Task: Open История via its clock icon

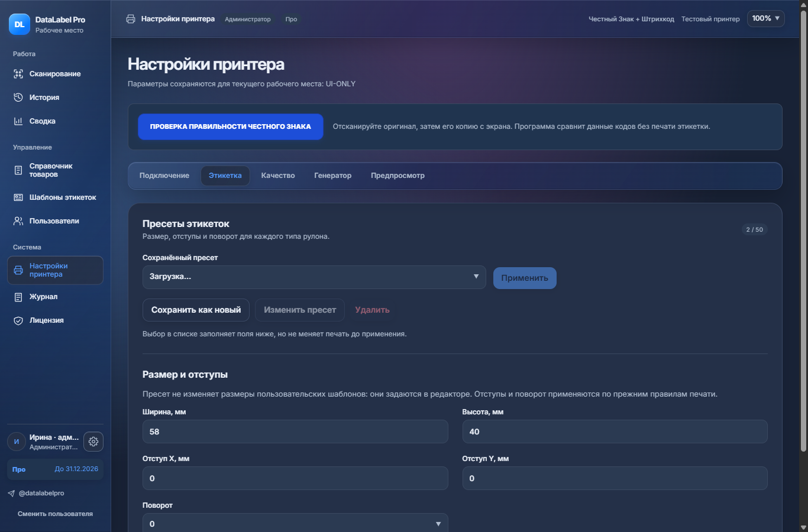Action: [18, 98]
